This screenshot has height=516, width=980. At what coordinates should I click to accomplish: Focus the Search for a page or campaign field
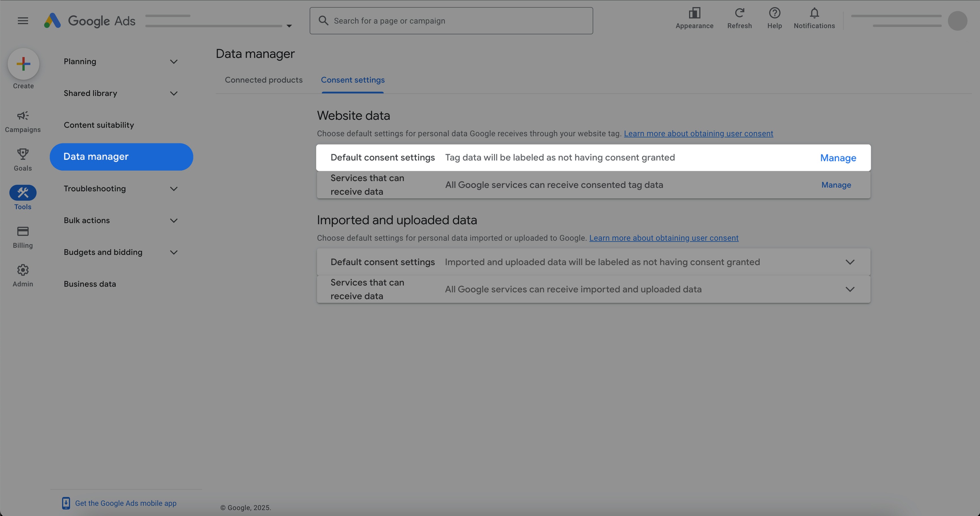pyautogui.click(x=451, y=20)
